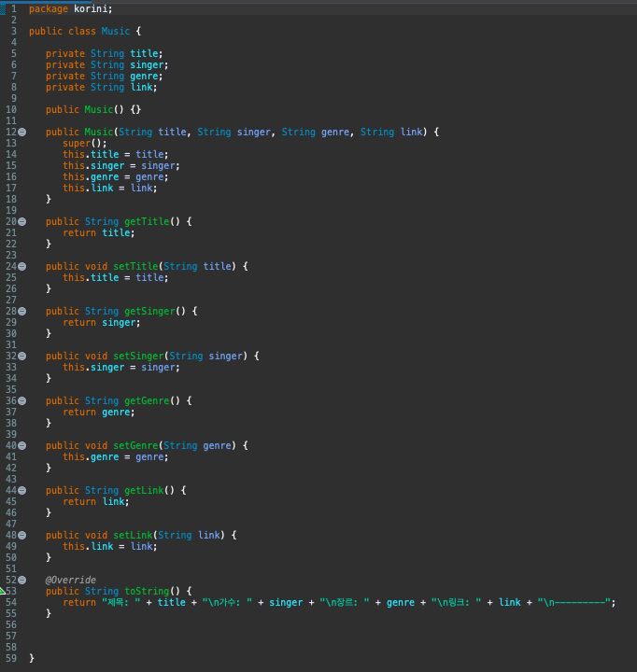Click 'return singer;' on line 29
The height and width of the screenshot is (672, 637).
101,322
